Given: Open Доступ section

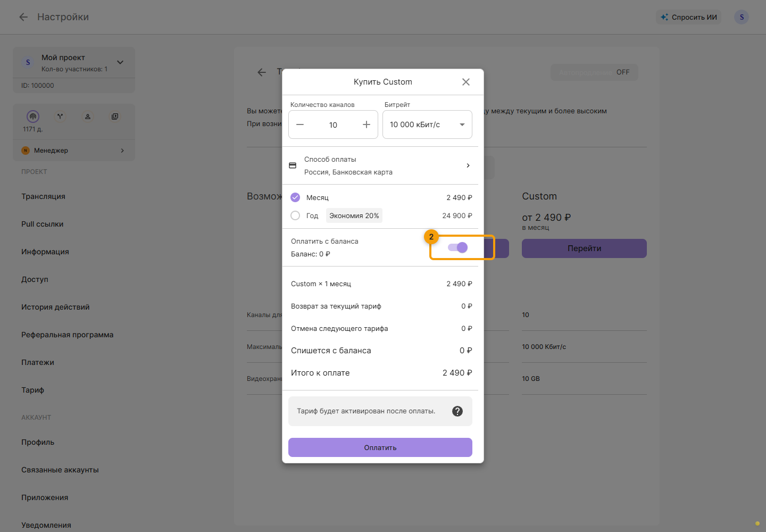Looking at the screenshot, I should coord(35,279).
